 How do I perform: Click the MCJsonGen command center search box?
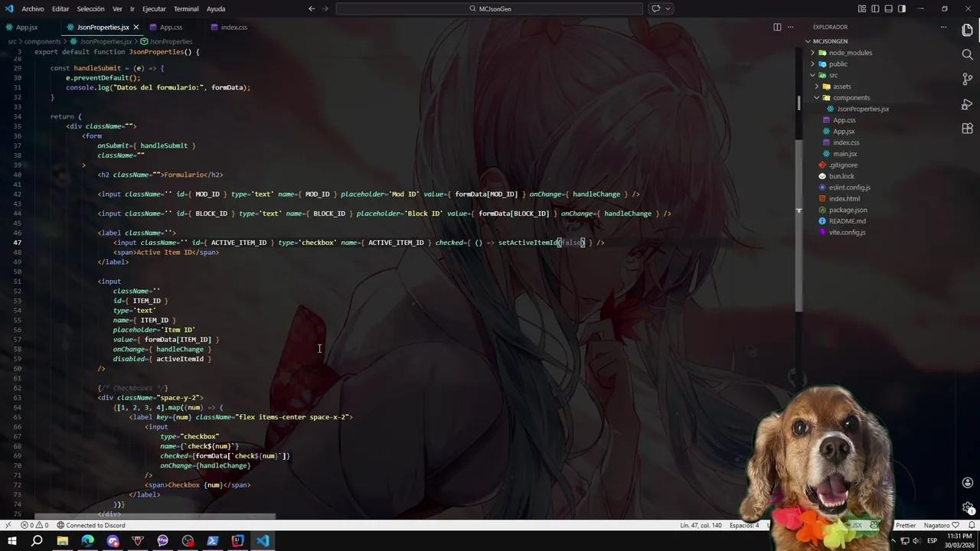tap(489, 8)
